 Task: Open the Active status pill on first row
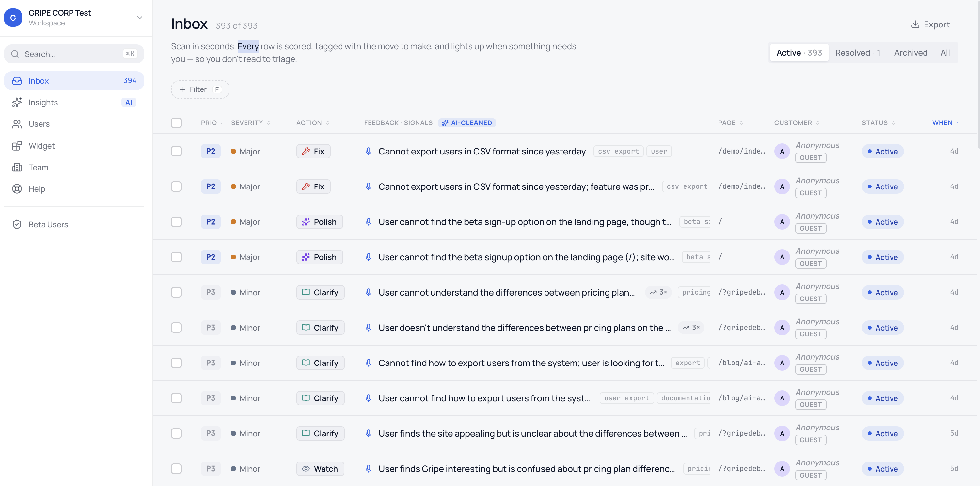tap(882, 151)
